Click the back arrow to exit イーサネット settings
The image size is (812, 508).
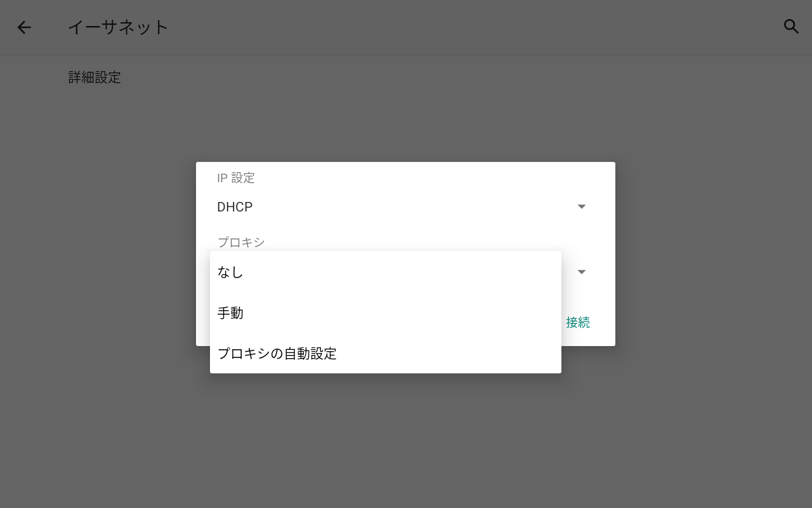click(x=24, y=27)
